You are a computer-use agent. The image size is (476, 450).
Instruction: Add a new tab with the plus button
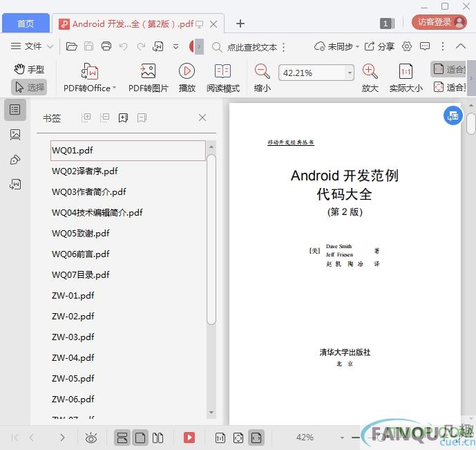pyautogui.click(x=240, y=24)
